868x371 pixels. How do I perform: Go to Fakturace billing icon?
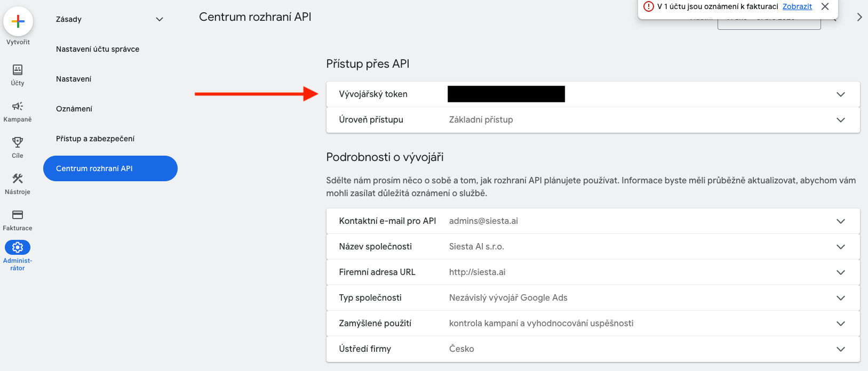tap(18, 215)
